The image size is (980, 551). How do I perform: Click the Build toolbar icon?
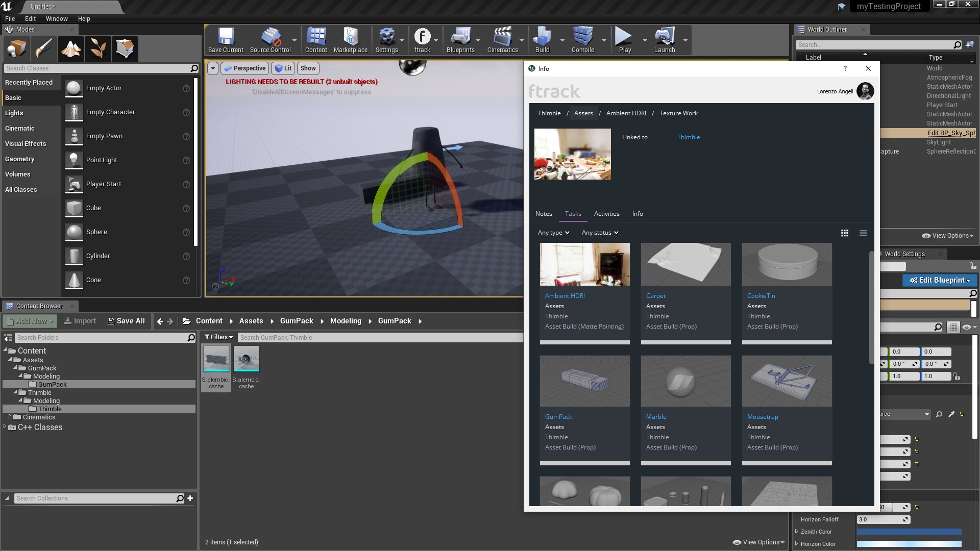click(x=542, y=37)
